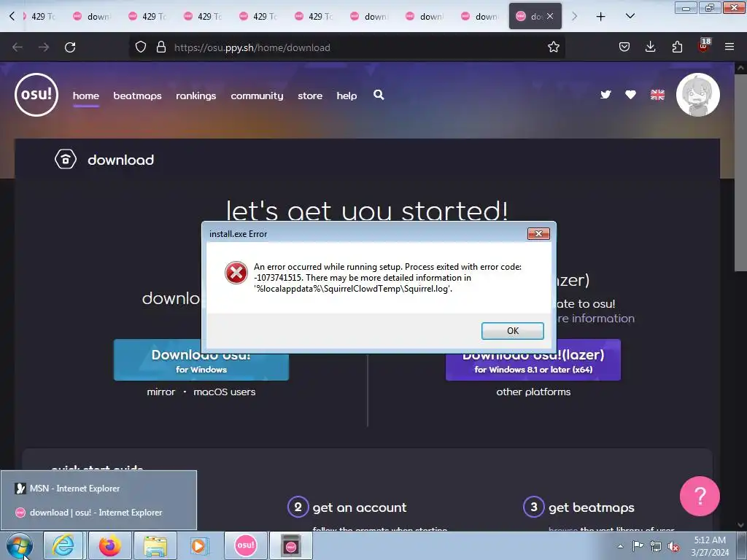Close the install.exe Error dialog
The width and height of the screenshot is (747, 560).
[x=538, y=234]
